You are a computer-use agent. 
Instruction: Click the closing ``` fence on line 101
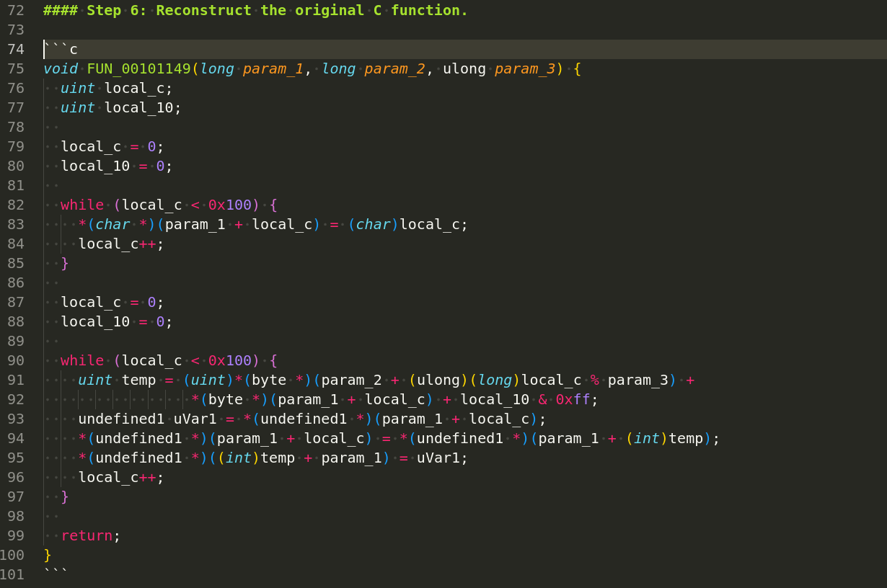56,574
